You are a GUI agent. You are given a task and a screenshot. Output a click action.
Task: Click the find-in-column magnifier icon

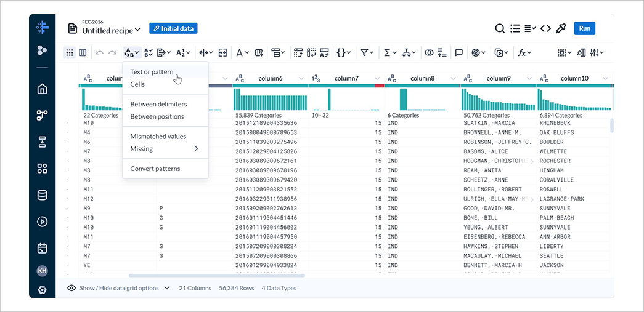tap(581, 52)
